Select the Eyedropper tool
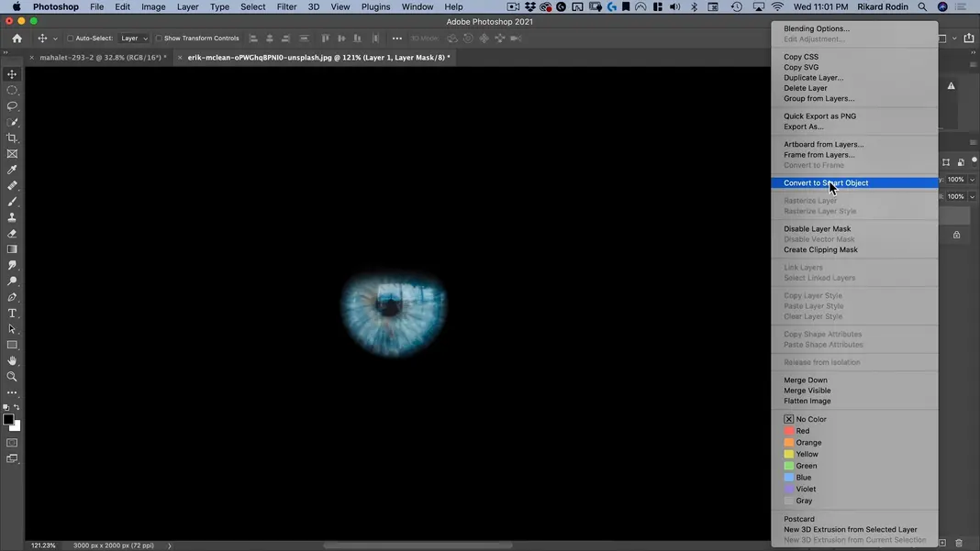Viewport: 980px width, 551px height. [x=12, y=170]
